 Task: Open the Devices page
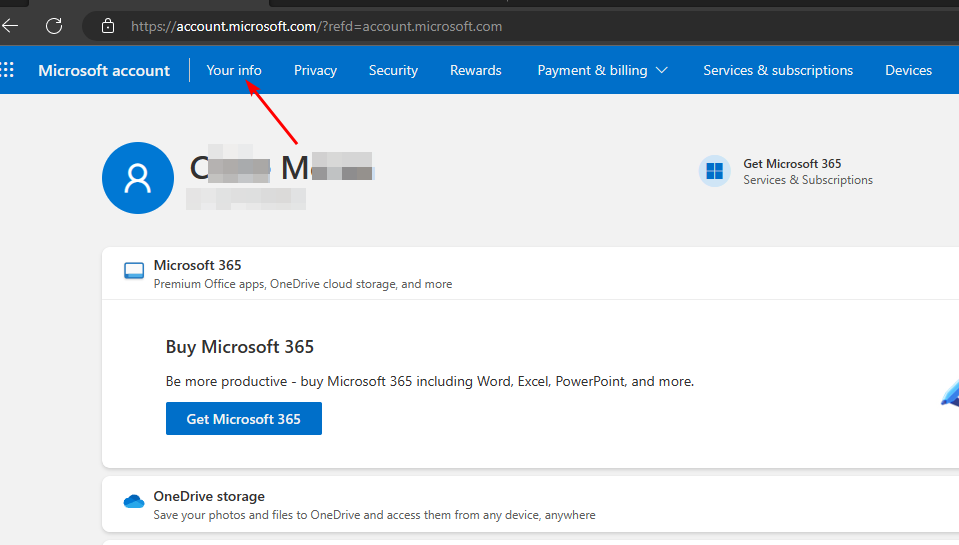pyautogui.click(x=908, y=70)
